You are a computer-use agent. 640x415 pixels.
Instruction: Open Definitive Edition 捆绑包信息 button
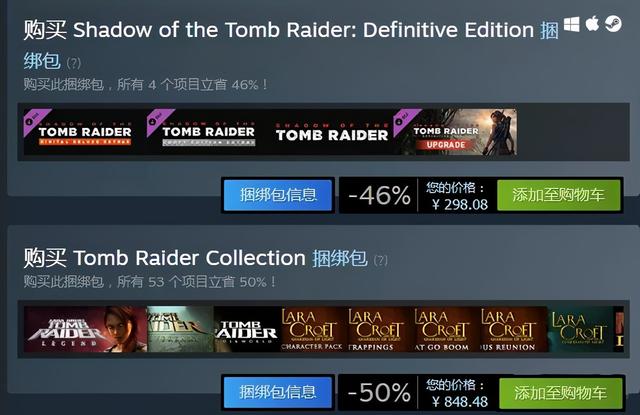click(x=278, y=195)
